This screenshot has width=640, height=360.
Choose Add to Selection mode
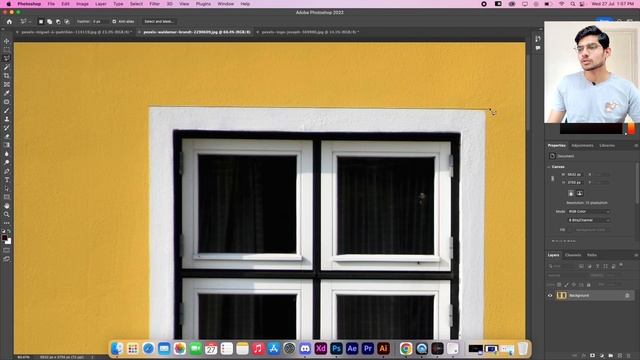[x=49, y=21]
